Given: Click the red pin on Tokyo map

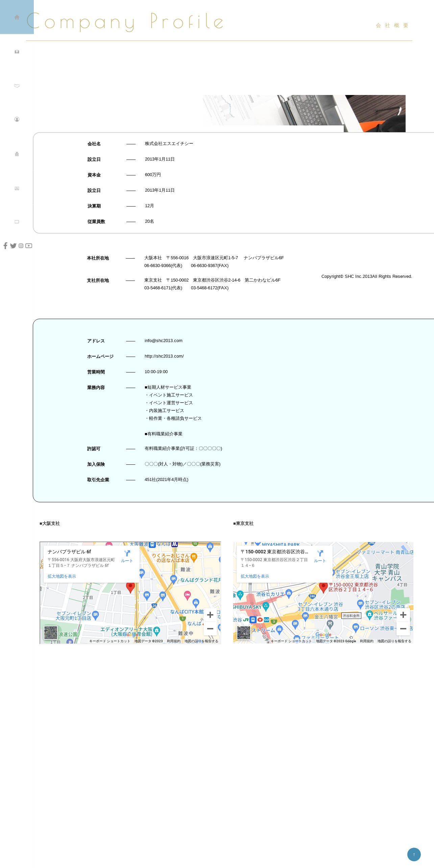Looking at the screenshot, I should point(323,588).
